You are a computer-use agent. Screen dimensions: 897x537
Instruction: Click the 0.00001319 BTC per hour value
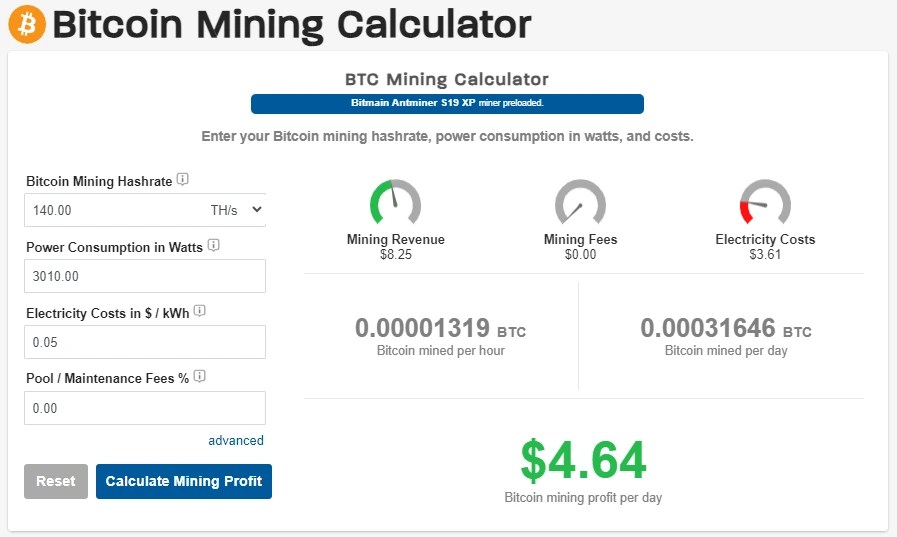[440, 328]
